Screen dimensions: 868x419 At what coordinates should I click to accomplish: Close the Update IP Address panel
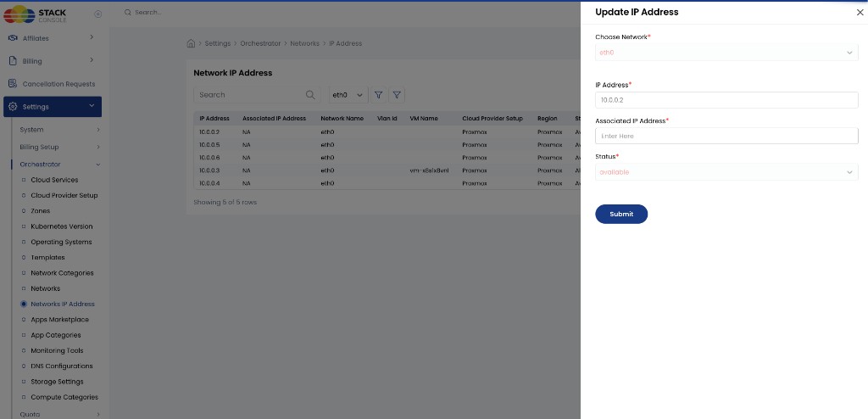[860, 12]
